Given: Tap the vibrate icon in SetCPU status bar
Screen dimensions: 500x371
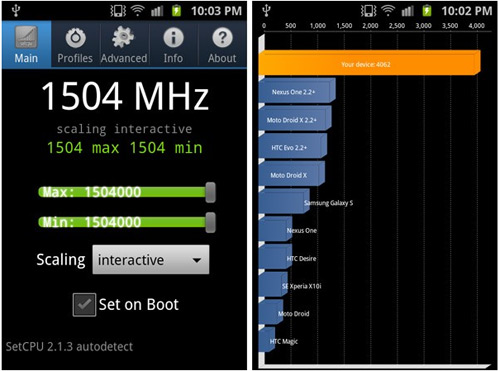Looking at the screenshot, I should click(118, 11).
